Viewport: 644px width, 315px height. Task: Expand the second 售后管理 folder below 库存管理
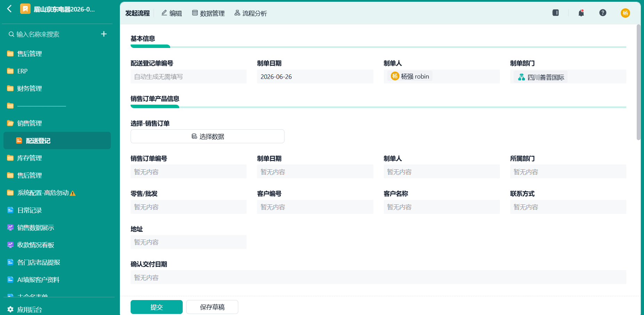pyautogui.click(x=10, y=175)
